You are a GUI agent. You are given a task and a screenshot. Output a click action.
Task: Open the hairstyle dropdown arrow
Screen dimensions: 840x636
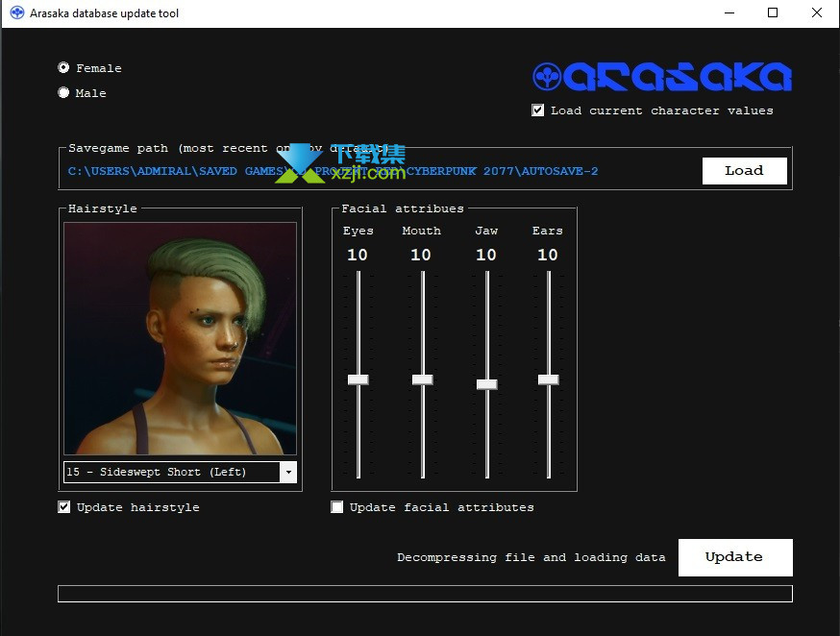[288, 472]
